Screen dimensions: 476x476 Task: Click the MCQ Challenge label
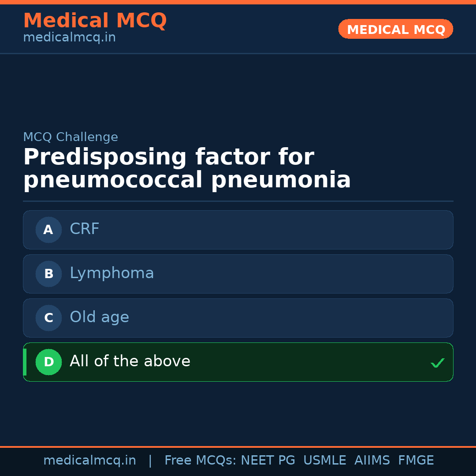click(x=71, y=137)
